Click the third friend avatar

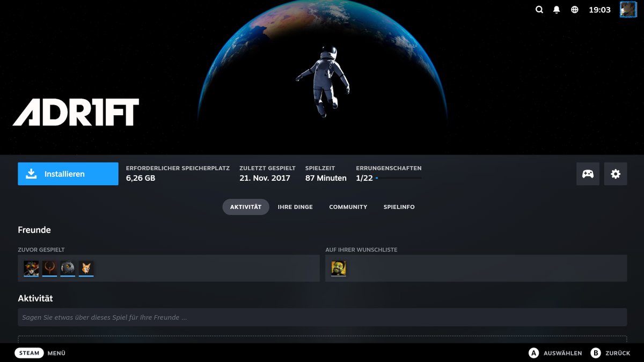click(x=68, y=269)
